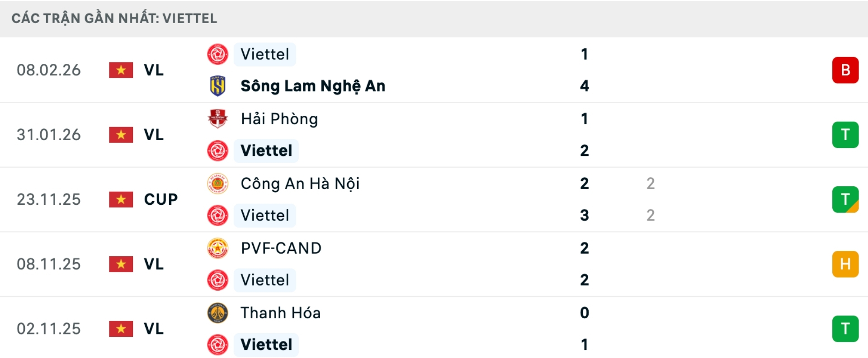The height and width of the screenshot is (358, 868).
Task: Expand the 08.02.26 match row details
Action: 434,70
